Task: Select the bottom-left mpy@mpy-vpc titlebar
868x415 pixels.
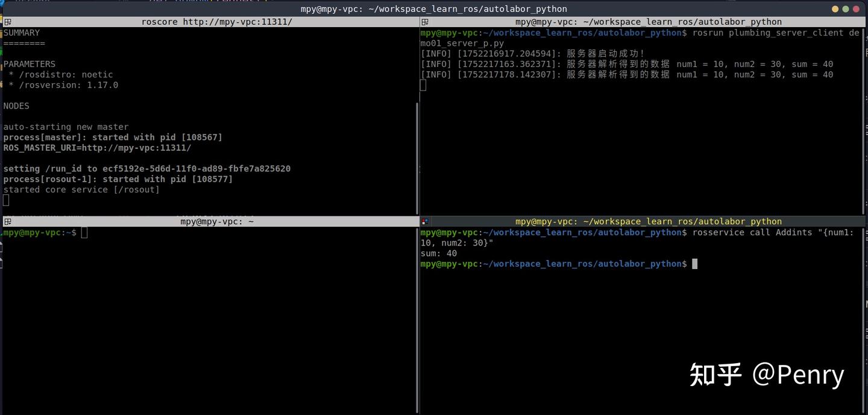Action: click(x=216, y=221)
